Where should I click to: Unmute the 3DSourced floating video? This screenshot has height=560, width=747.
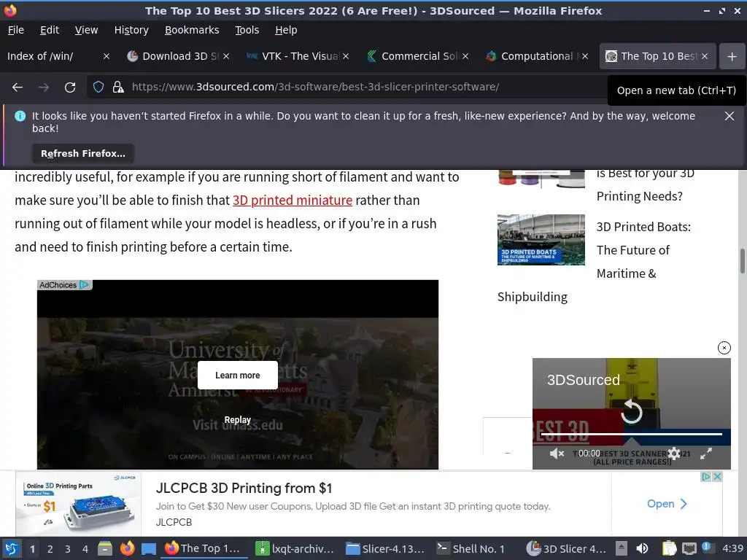(556, 454)
